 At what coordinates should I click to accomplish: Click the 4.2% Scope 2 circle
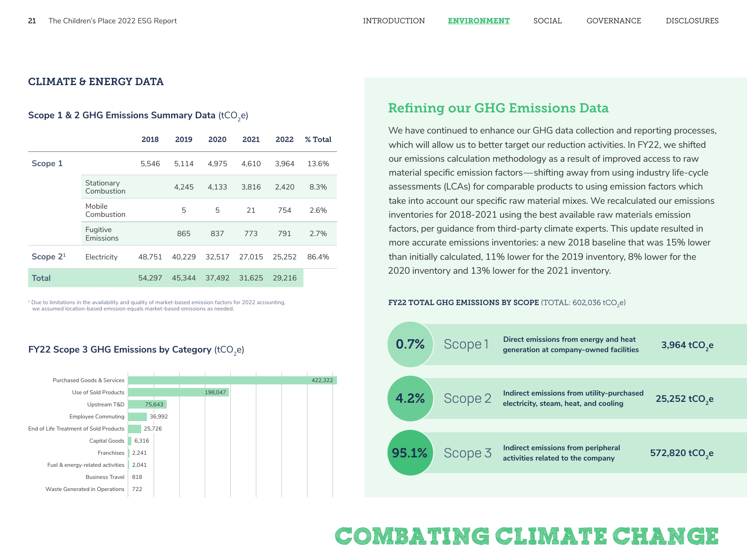coord(410,398)
